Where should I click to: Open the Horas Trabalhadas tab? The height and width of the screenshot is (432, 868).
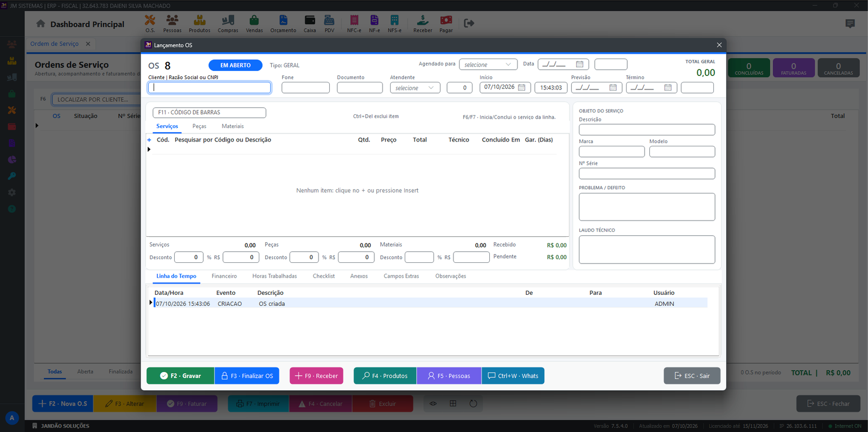[x=275, y=276]
